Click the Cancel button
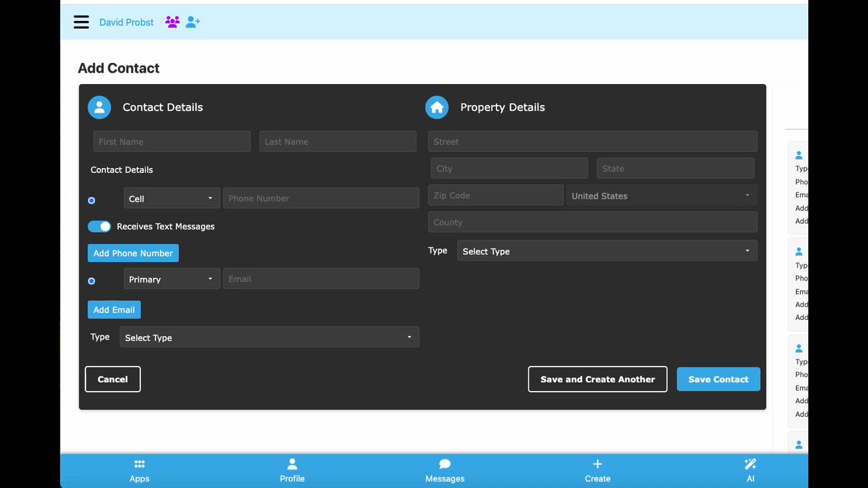Viewport: 868px width, 488px height. pyautogui.click(x=113, y=380)
